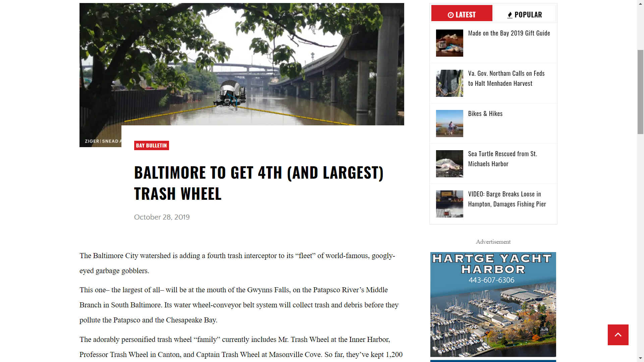The width and height of the screenshot is (644, 362).
Task: Click the October 28, 2019 date
Action: coord(162,217)
